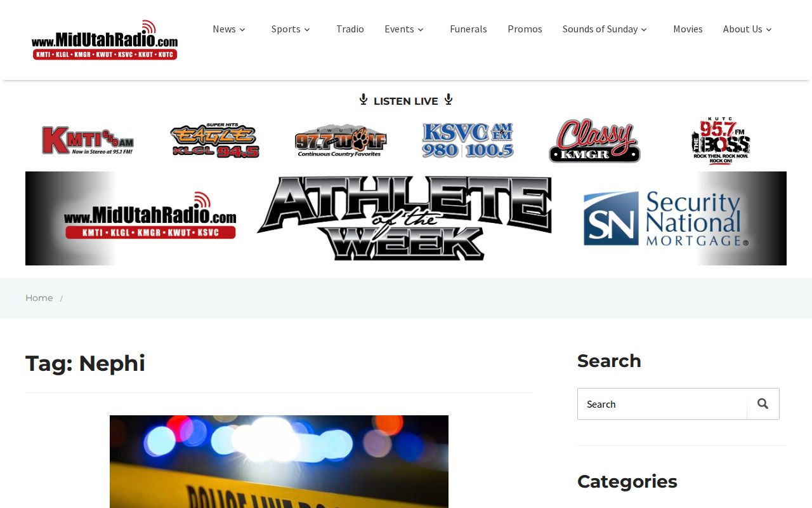
Task: Click the microphone icon right of Listen Live
Action: click(x=449, y=100)
